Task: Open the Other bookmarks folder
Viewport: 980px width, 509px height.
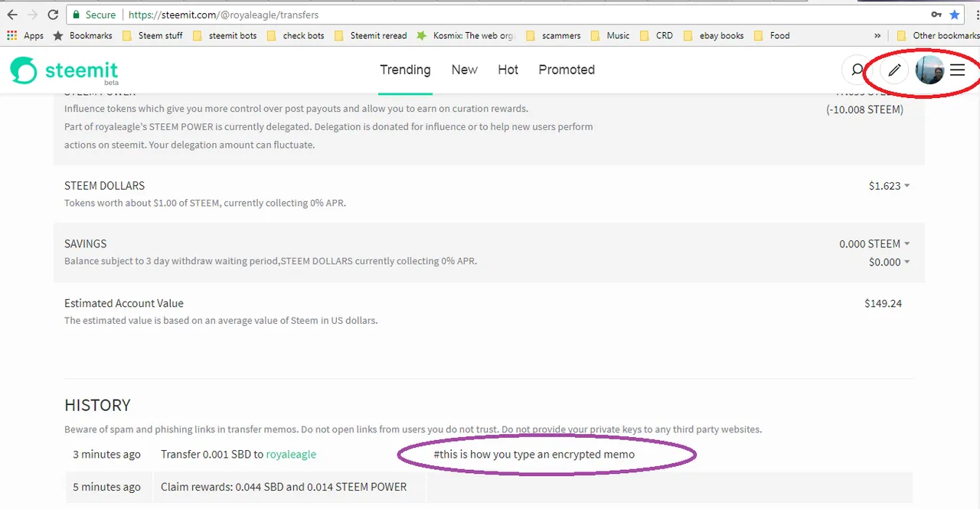Action: (938, 35)
